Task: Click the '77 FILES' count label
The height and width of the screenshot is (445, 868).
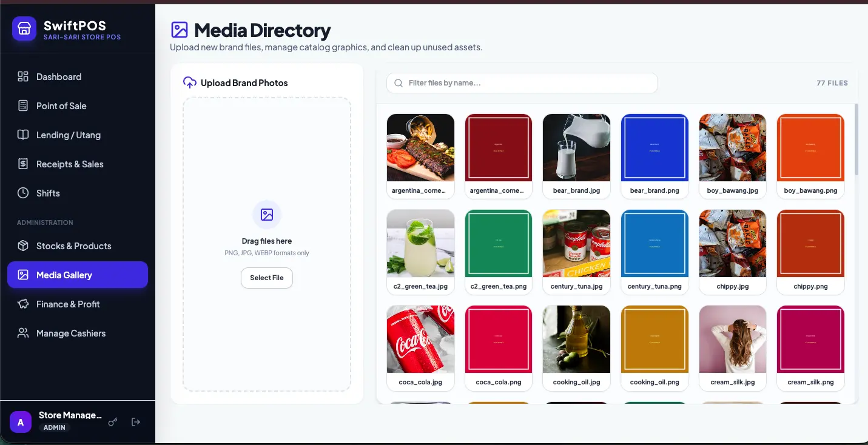Action: tap(832, 83)
